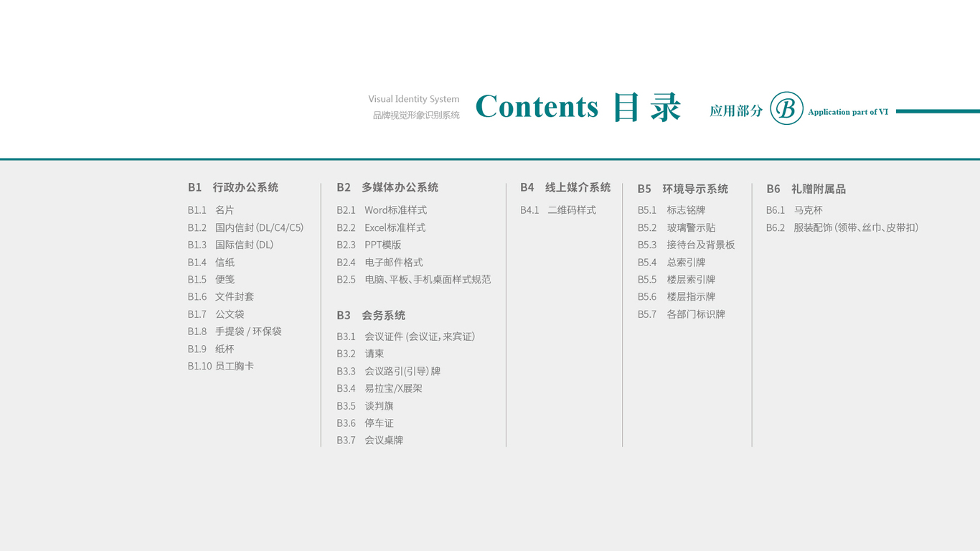
Task: Select heading 'B3 会务系统'
Action: (371, 316)
